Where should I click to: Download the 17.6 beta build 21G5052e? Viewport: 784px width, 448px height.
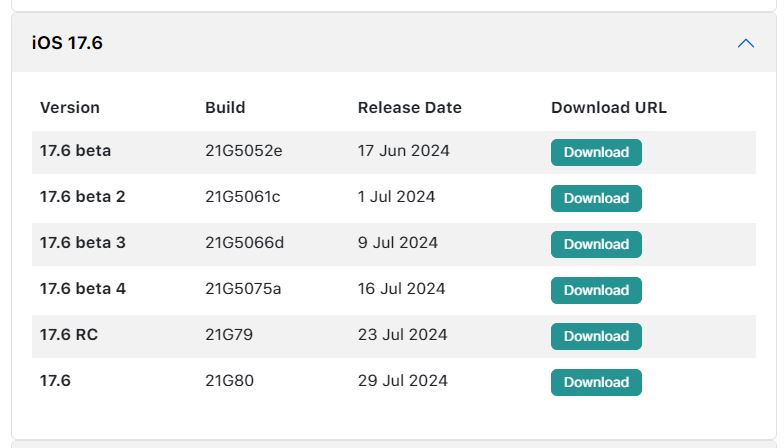click(596, 152)
